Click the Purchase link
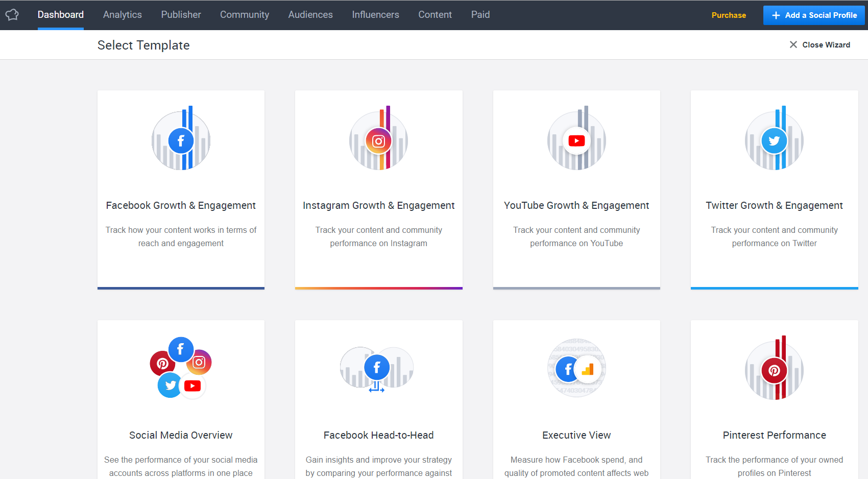The image size is (868, 479). 729,15
